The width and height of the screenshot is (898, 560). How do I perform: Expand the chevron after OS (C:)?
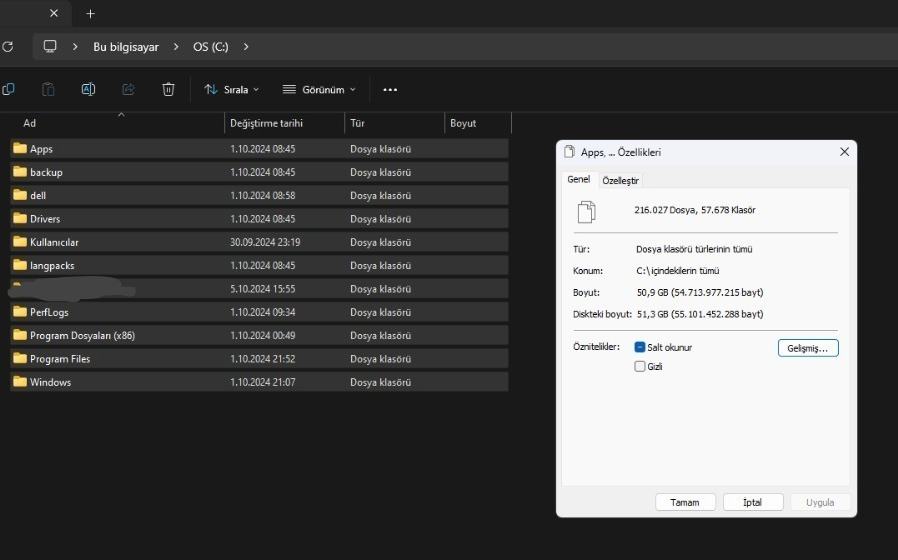(x=246, y=47)
